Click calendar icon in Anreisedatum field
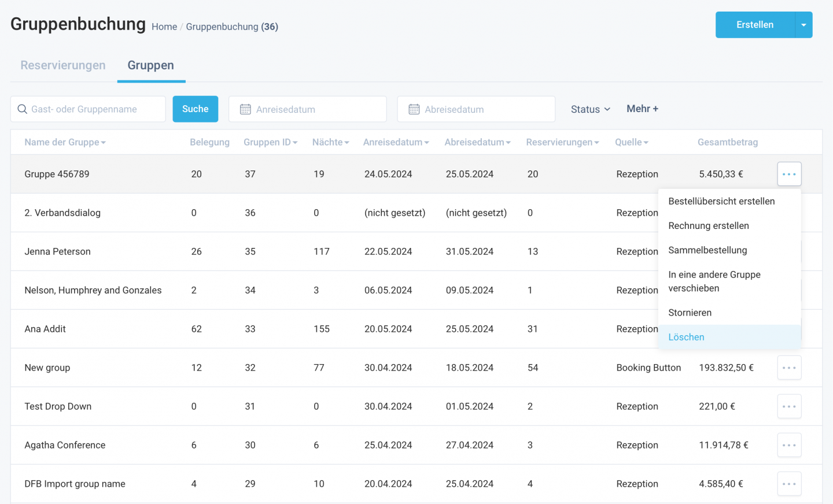 pyautogui.click(x=245, y=109)
